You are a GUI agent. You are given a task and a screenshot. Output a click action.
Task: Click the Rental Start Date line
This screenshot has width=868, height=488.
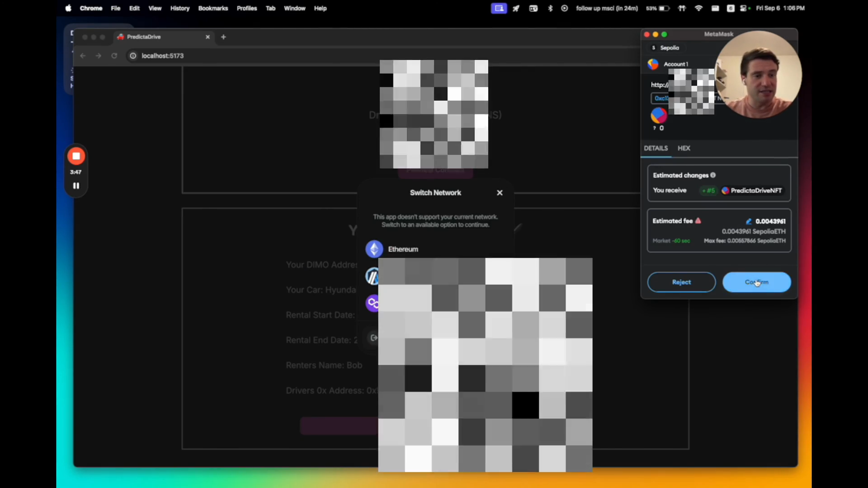320,315
